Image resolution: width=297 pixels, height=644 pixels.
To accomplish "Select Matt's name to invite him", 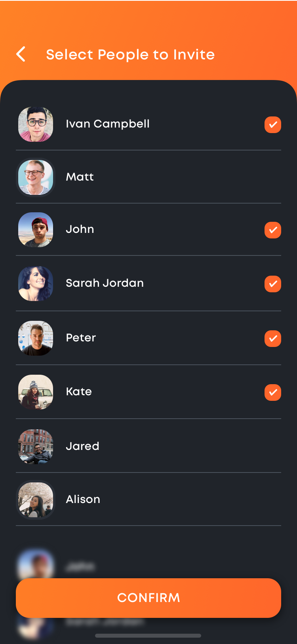I will [x=80, y=177].
